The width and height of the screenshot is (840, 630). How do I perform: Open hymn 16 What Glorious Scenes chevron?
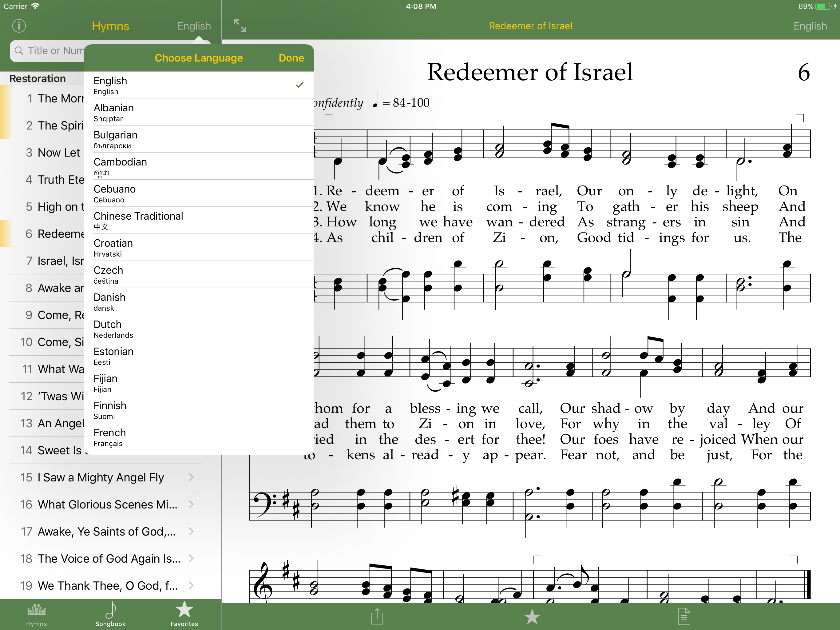(191, 504)
